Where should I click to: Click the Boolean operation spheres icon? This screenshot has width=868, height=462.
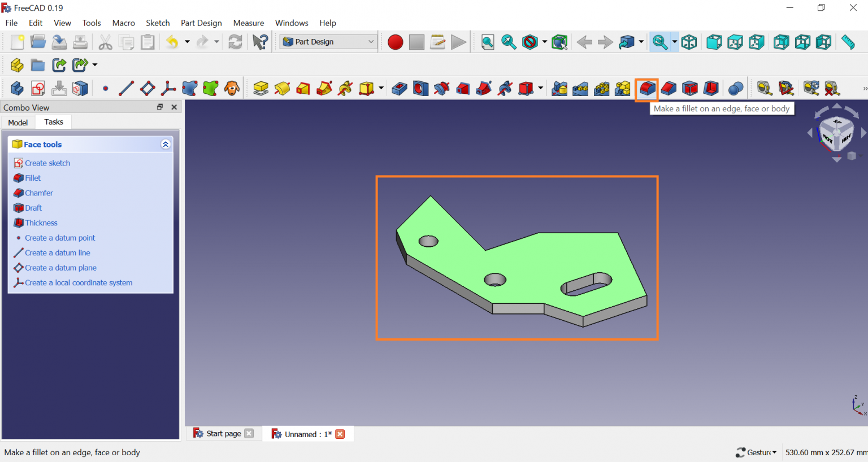736,89
